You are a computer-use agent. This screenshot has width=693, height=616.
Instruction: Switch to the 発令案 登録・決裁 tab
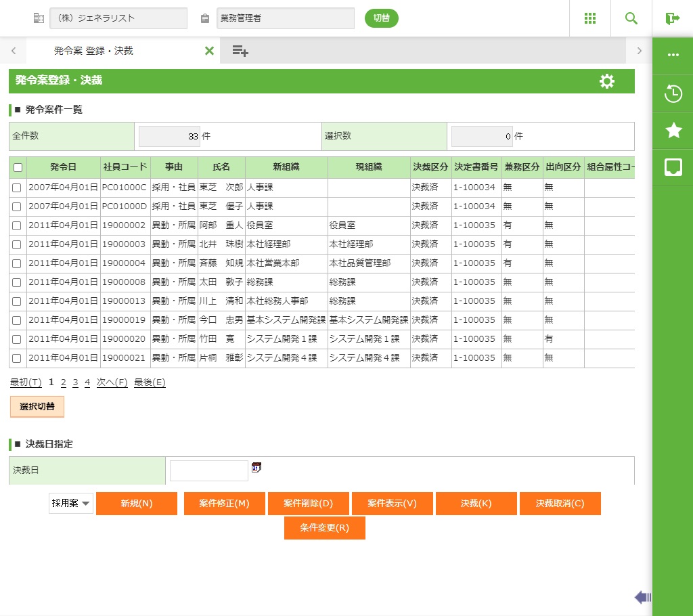(x=93, y=51)
